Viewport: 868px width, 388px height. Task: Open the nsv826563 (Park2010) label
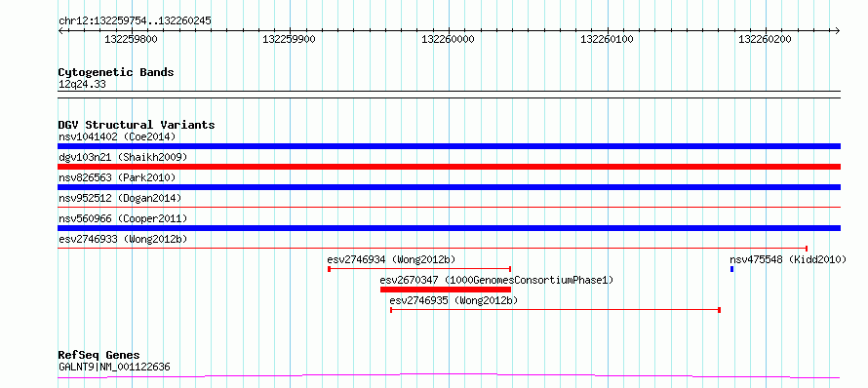click(117, 177)
